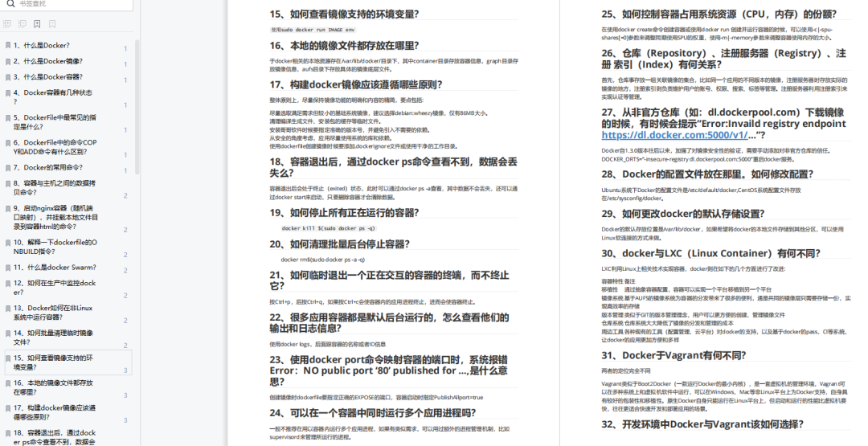Click heading 31、Docker于Vagrant有何不同?
Image resolution: width=868 pixels, height=446 pixels.
(674, 356)
